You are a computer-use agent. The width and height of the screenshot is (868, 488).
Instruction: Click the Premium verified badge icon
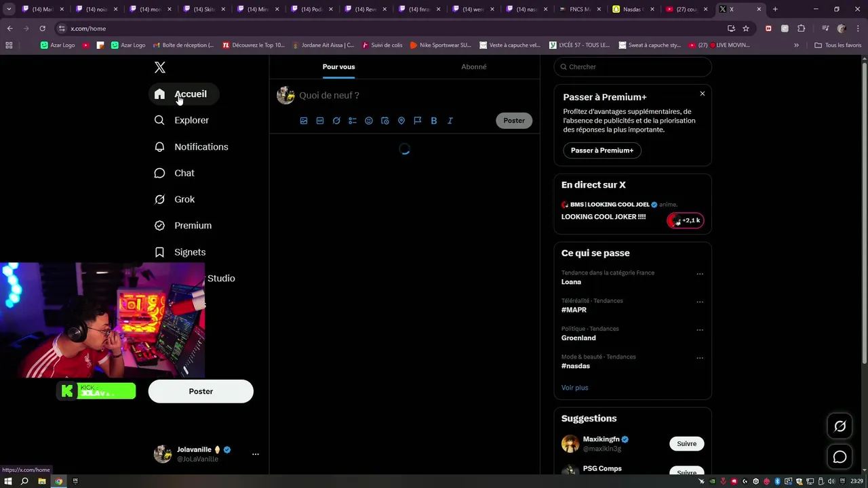pos(159,226)
